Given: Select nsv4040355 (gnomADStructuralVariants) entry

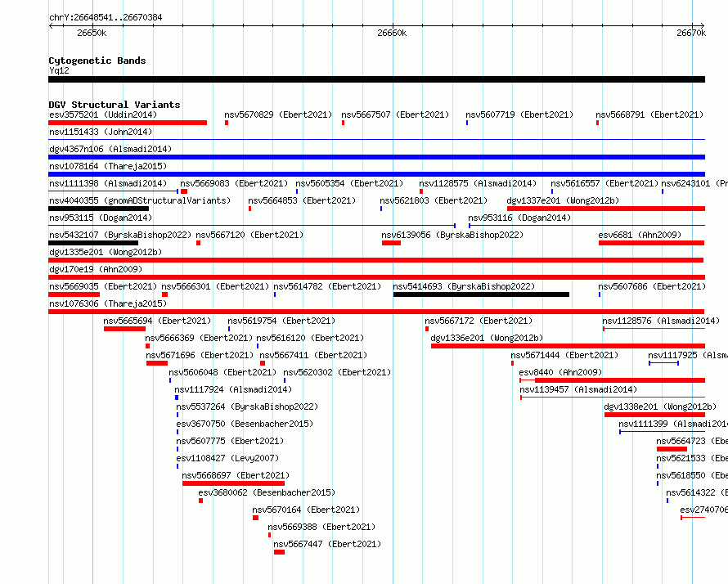Looking at the screenshot, I should coord(140,200).
